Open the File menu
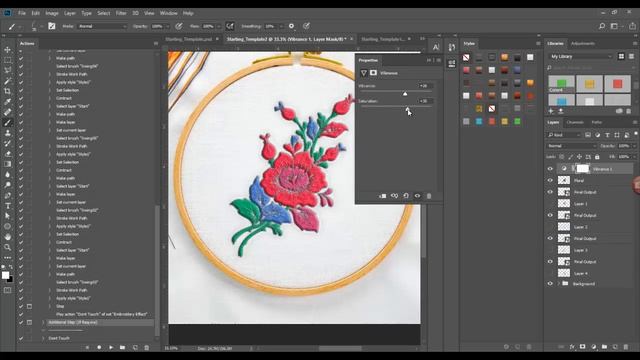This screenshot has width=640, height=360. (x=22, y=13)
